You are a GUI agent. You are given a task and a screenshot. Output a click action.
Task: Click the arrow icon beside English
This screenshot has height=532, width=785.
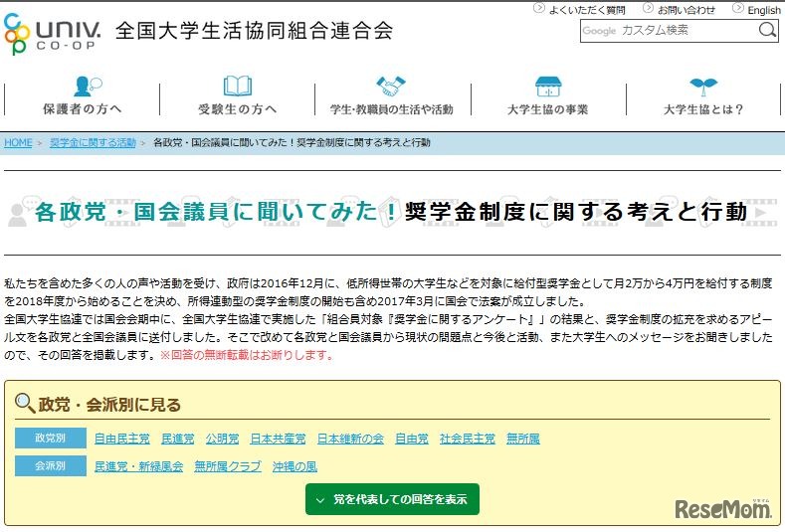pos(738,8)
